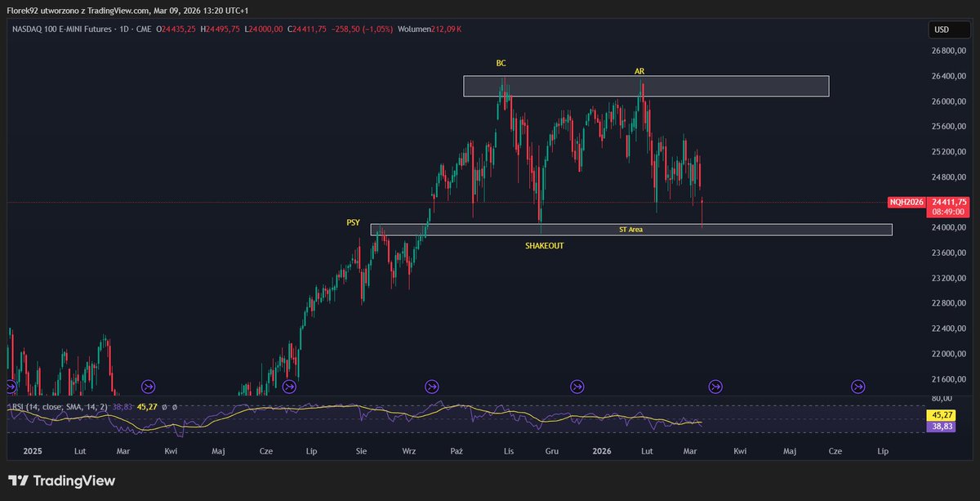
Task: Click the 2025 label on time axis
Action: pyautogui.click(x=33, y=450)
